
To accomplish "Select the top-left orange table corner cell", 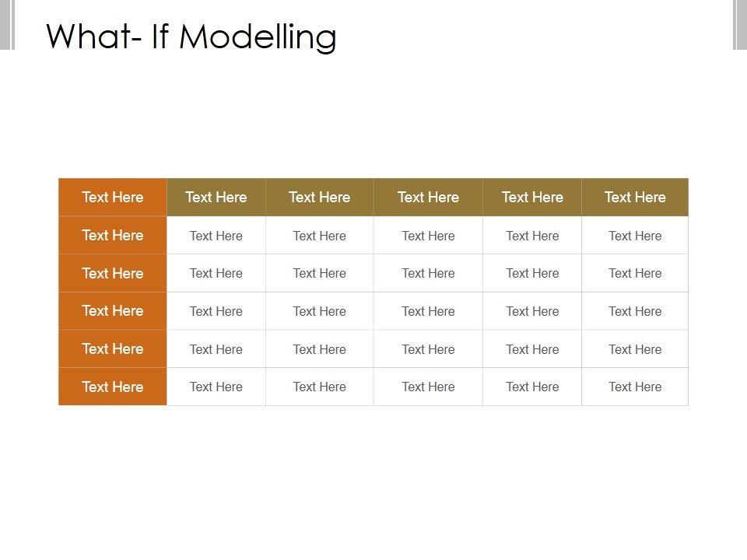I will (x=113, y=198).
